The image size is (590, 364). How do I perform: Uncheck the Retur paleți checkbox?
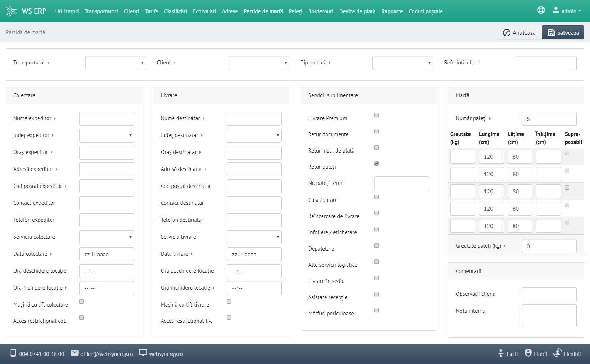pyautogui.click(x=376, y=164)
